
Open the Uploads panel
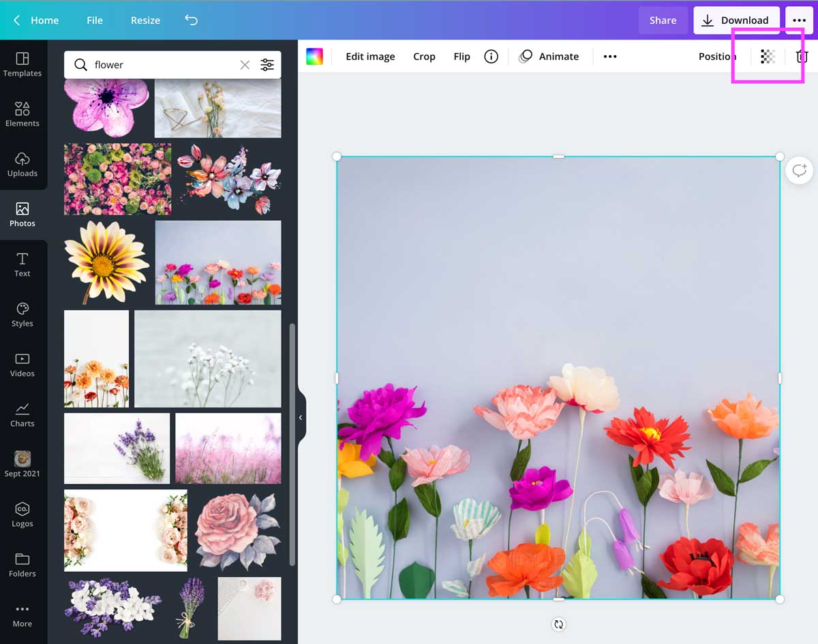22,162
